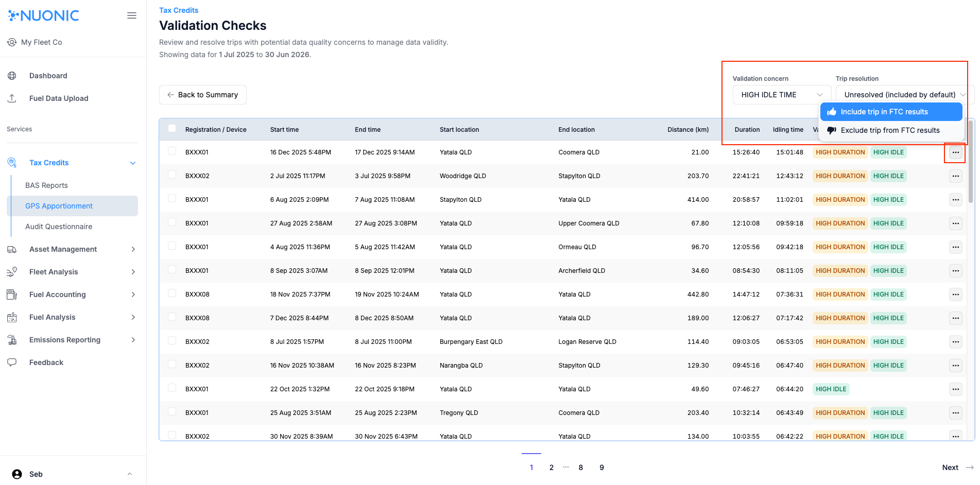The width and height of the screenshot is (980, 485).
Task: Open actions menu for 7 Dec 2025 trip
Action: 955,318
